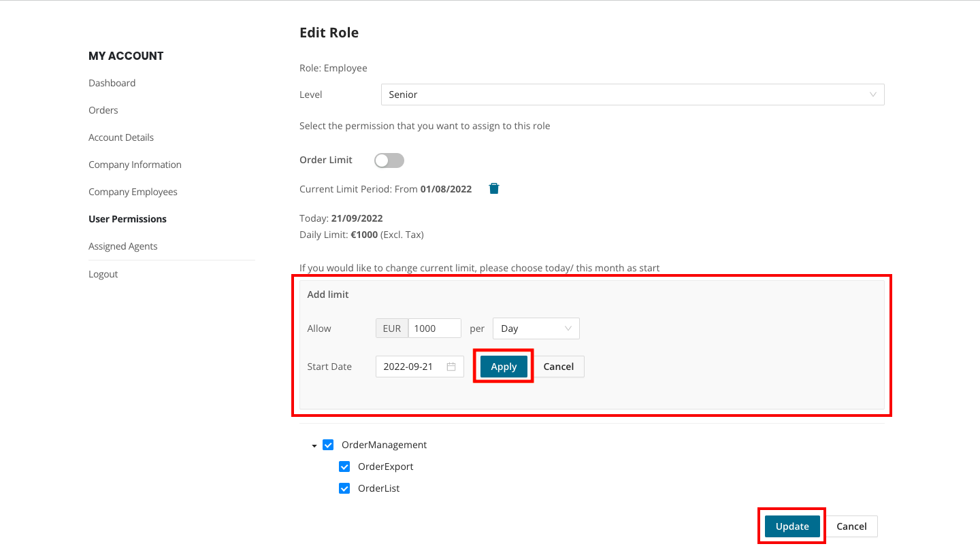Toggle the Order Limit switch
The height and width of the screenshot is (559, 980).
pyautogui.click(x=389, y=160)
